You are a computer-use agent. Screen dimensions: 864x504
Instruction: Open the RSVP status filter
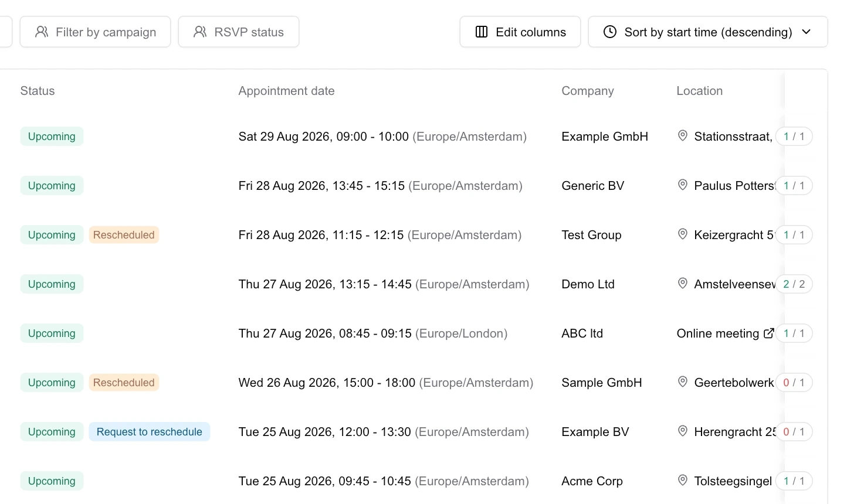[x=239, y=32]
